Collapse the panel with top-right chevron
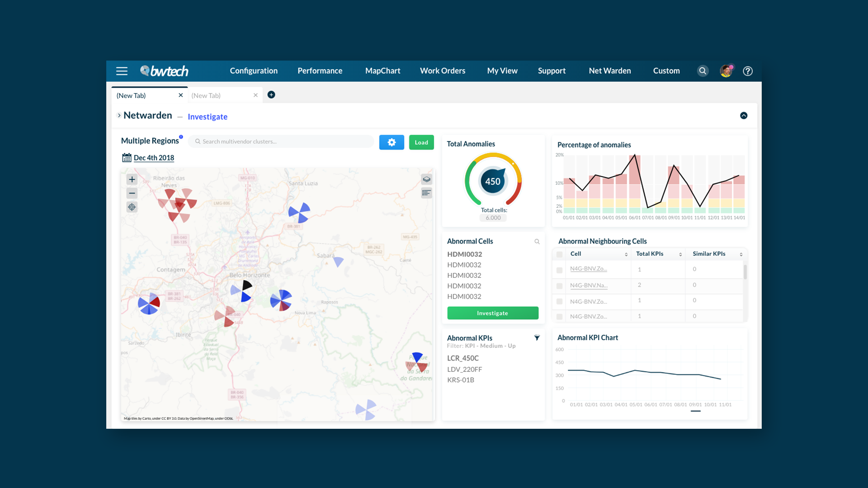The height and width of the screenshot is (488, 868). [744, 116]
